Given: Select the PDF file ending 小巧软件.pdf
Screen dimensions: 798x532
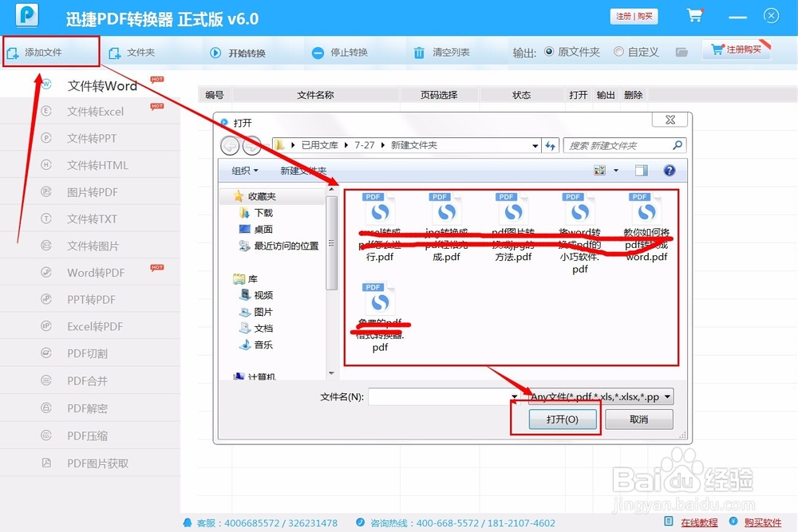Looking at the screenshot, I should tap(579, 234).
